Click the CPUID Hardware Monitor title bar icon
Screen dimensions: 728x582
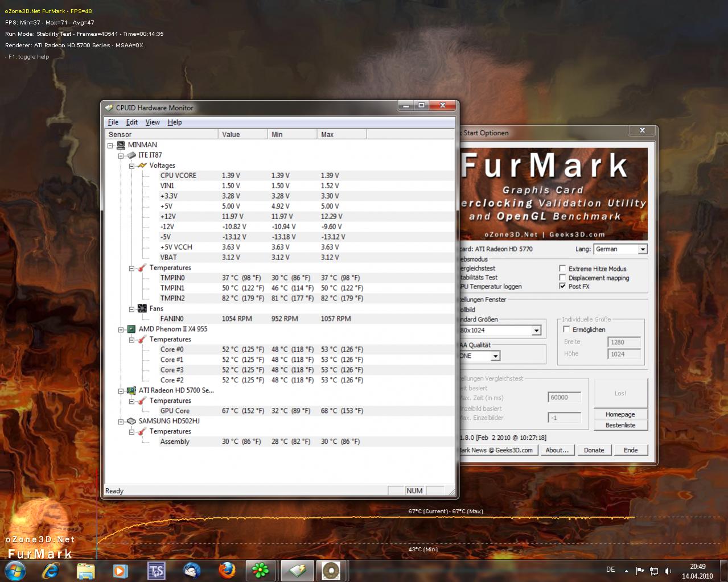point(109,108)
